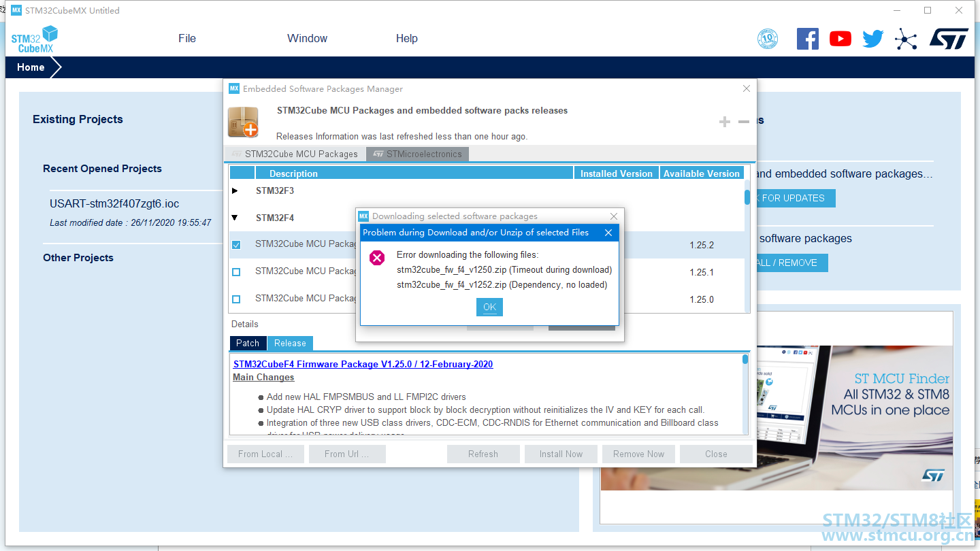Close the Downloading selected software packages dialog
Image resolution: width=980 pixels, height=551 pixels.
point(614,216)
